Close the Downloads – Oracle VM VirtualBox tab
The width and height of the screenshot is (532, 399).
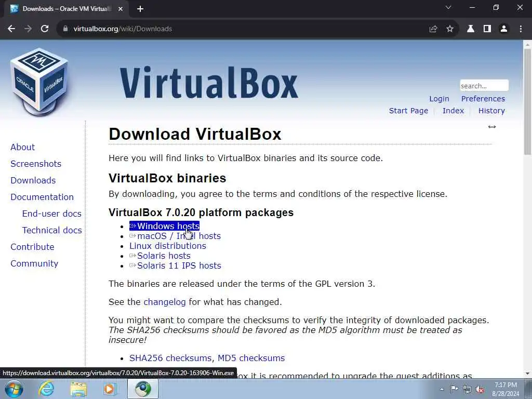121,9
